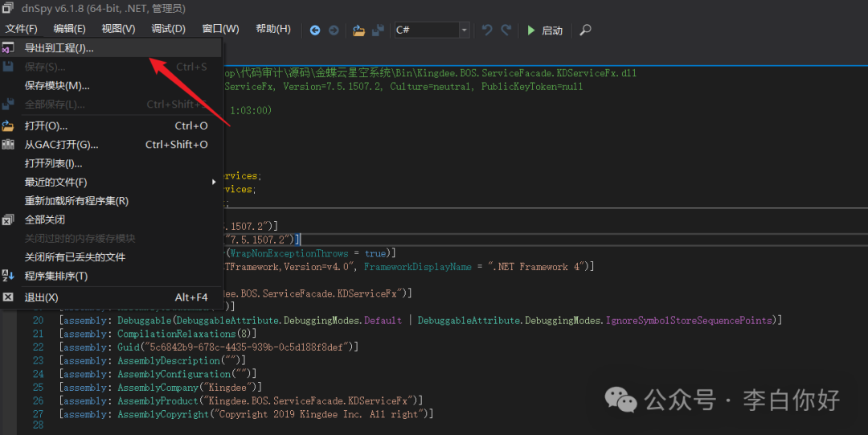Select 导出到工程(J)... menu entry
Image resolution: width=868 pixels, height=435 pixels.
[x=111, y=48]
